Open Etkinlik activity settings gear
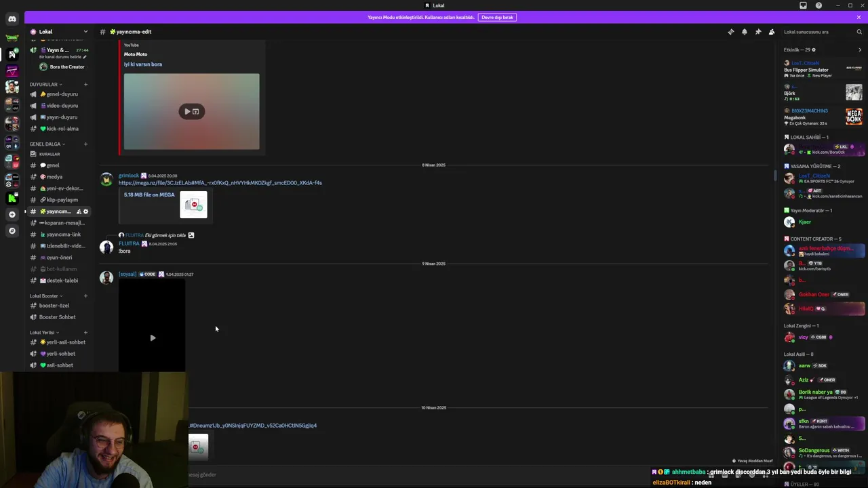The height and width of the screenshot is (488, 868). point(814,49)
